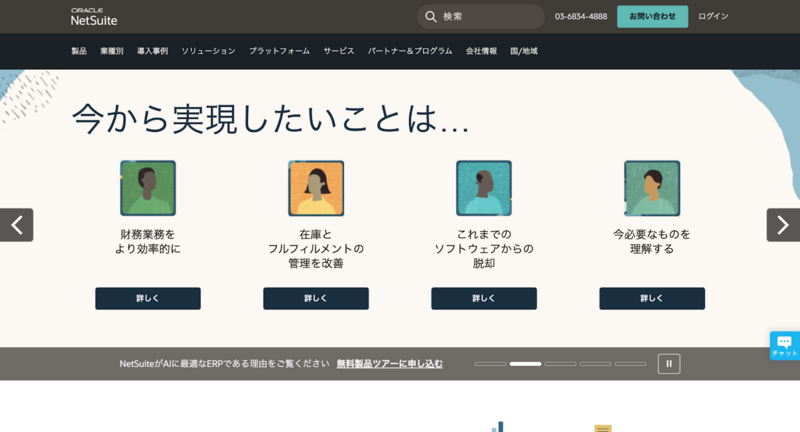This screenshot has width=800, height=432.
Task: Select the third carousel slide indicator
Action: pos(560,364)
